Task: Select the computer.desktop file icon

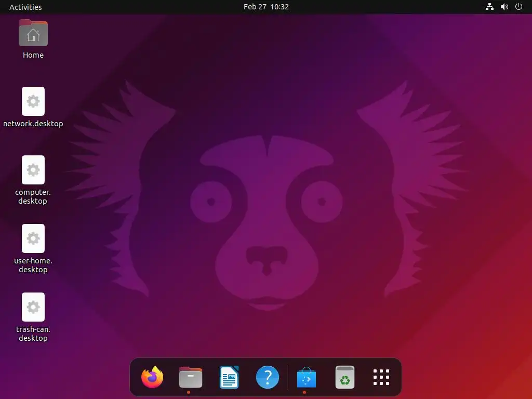Action: tap(33, 170)
